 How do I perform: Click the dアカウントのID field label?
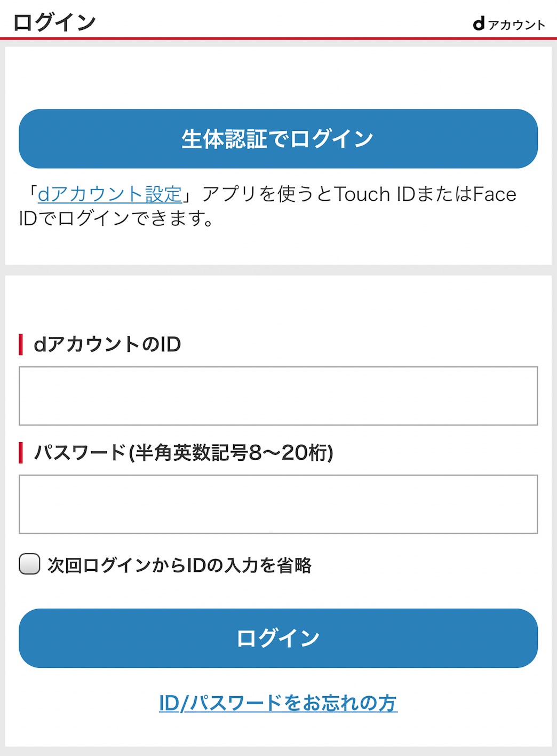click(x=107, y=344)
